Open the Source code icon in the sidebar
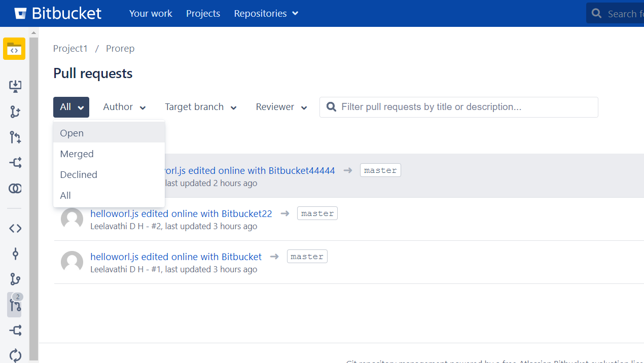 point(15,228)
